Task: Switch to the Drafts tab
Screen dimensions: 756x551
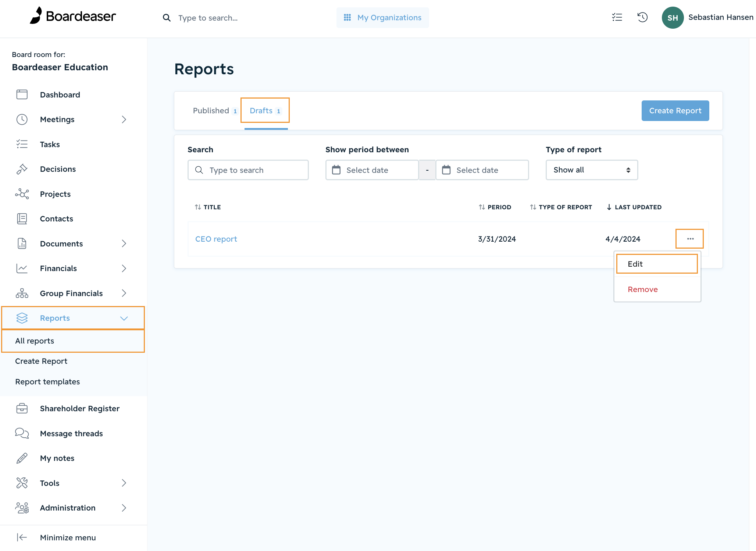Action: point(265,111)
